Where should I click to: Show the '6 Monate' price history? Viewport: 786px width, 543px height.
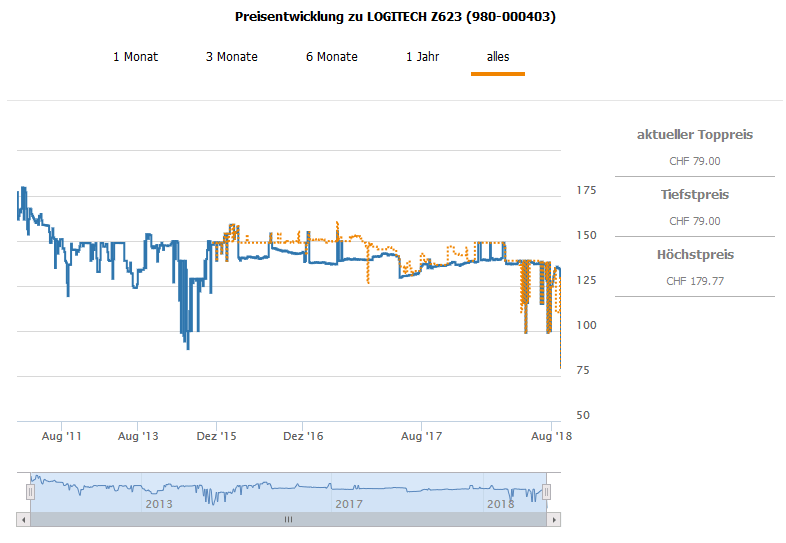tap(331, 57)
